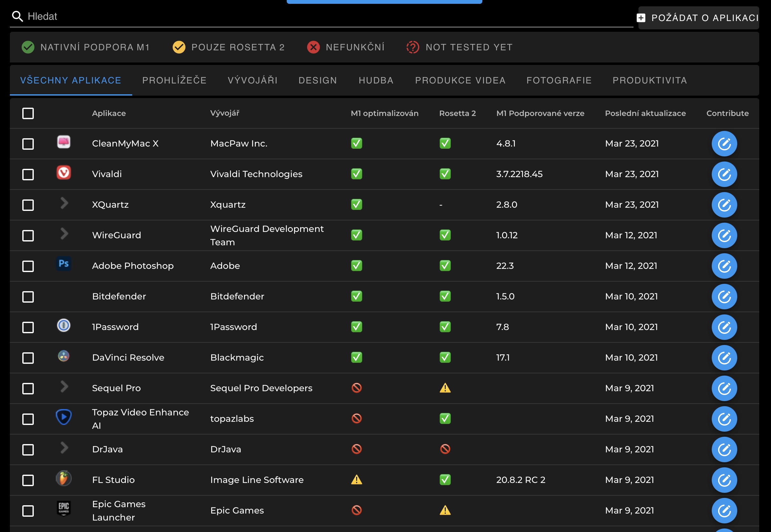Click the FL Studio fruit icon
771x532 pixels.
click(x=64, y=478)
